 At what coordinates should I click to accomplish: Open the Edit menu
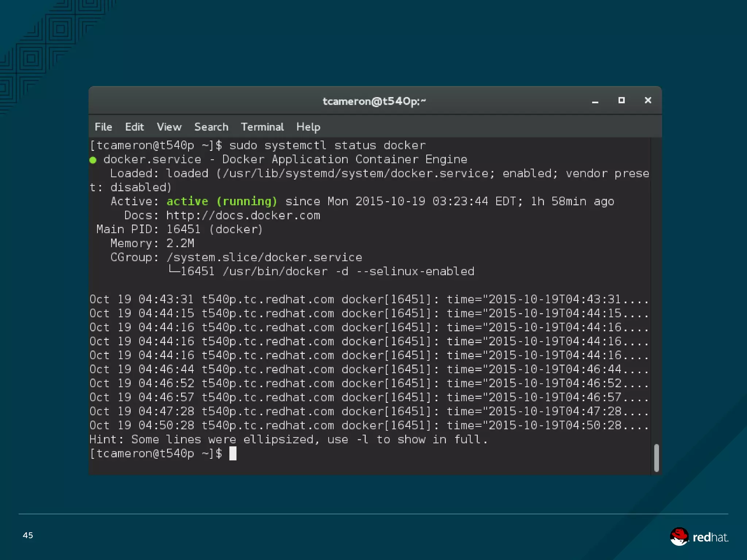(x=134, y=127)
